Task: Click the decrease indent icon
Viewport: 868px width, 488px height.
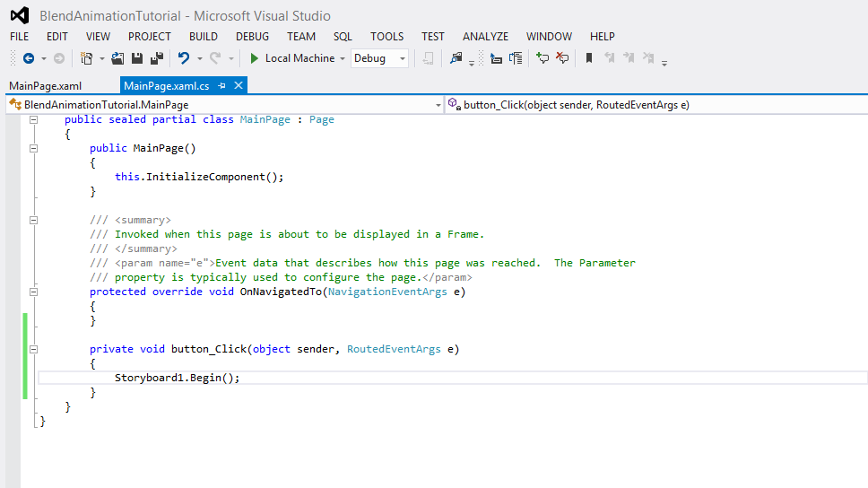Action: click(496, 58)
